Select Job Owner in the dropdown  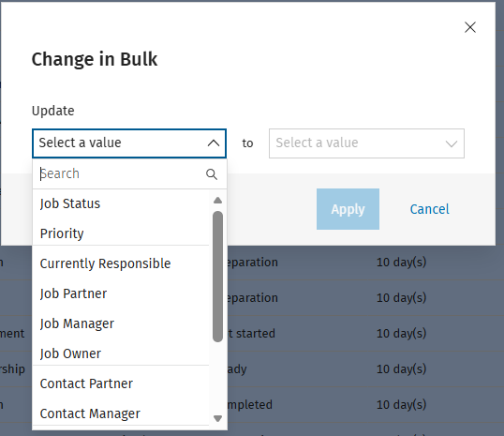click(x=121, y=353)
